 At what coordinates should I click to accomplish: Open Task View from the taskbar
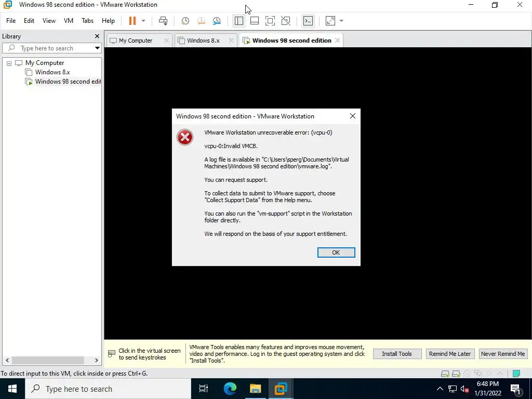click(204, 389)
